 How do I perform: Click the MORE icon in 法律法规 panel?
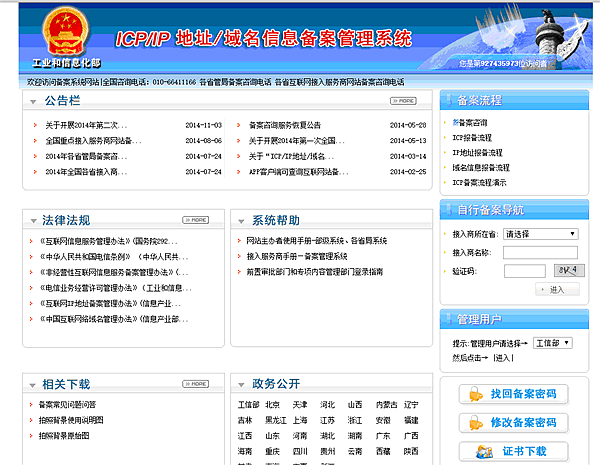(195, 220)
